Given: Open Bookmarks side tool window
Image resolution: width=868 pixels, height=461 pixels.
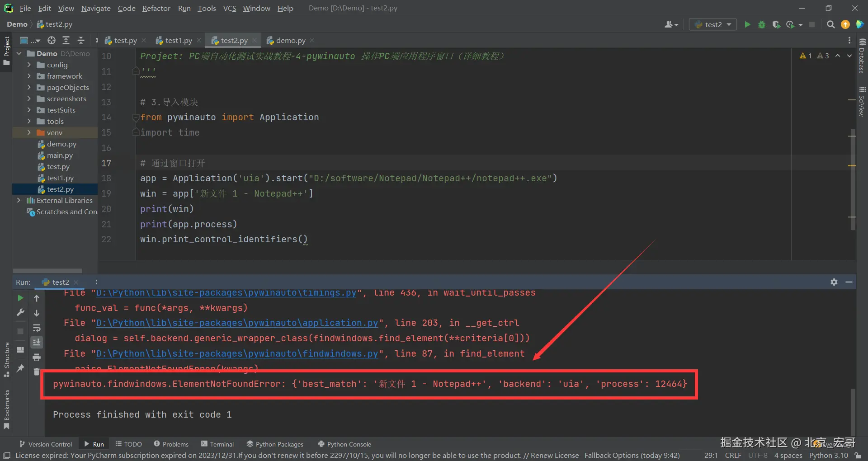Looking at the screenshot, I should [x=6, y=409].
